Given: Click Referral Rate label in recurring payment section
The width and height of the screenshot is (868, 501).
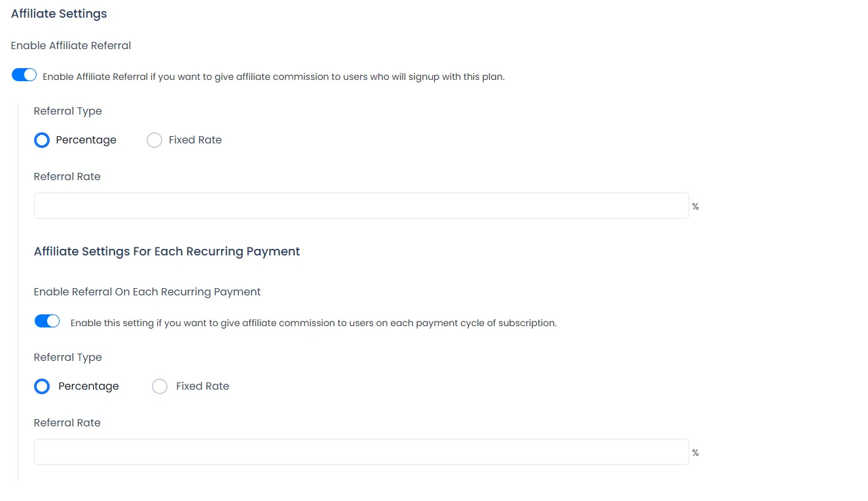Looking at the screenshot, I should click(x=67, y=423).
